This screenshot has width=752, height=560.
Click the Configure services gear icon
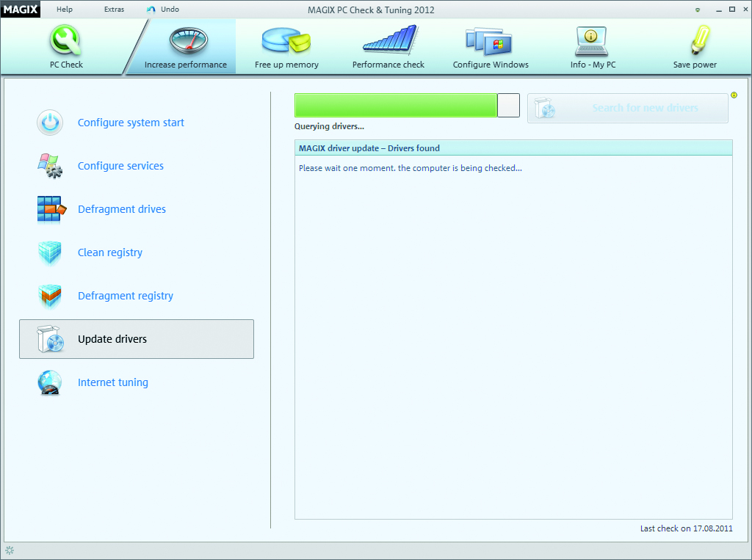point(50,166)
